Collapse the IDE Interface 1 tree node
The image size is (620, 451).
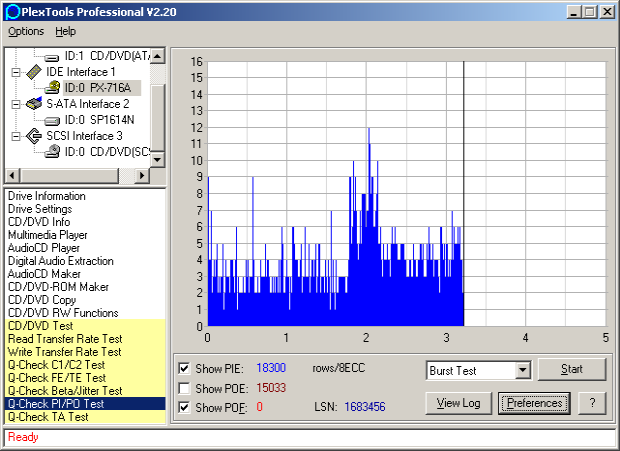point(16,72)
